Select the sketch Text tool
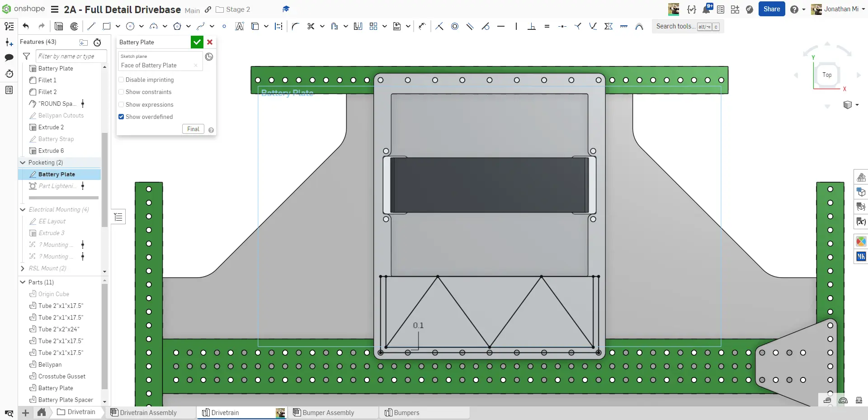The height and width of the screenshot is (420, 868). tap(240, 26)
